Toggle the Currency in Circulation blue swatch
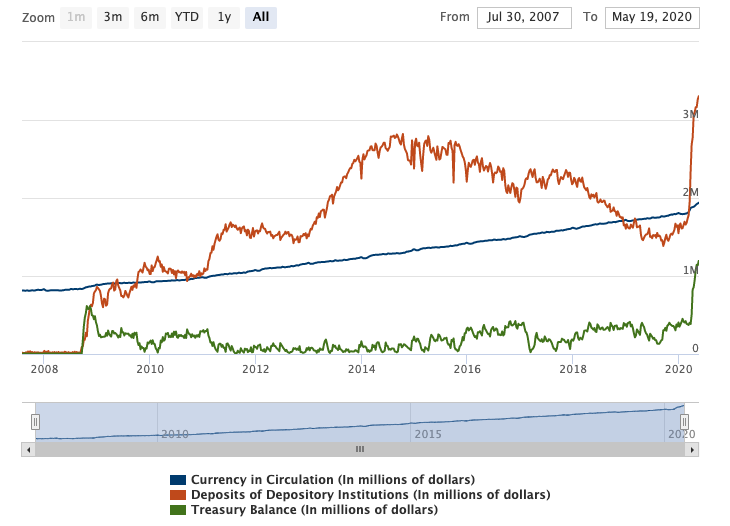 click(x=178, y=480)
